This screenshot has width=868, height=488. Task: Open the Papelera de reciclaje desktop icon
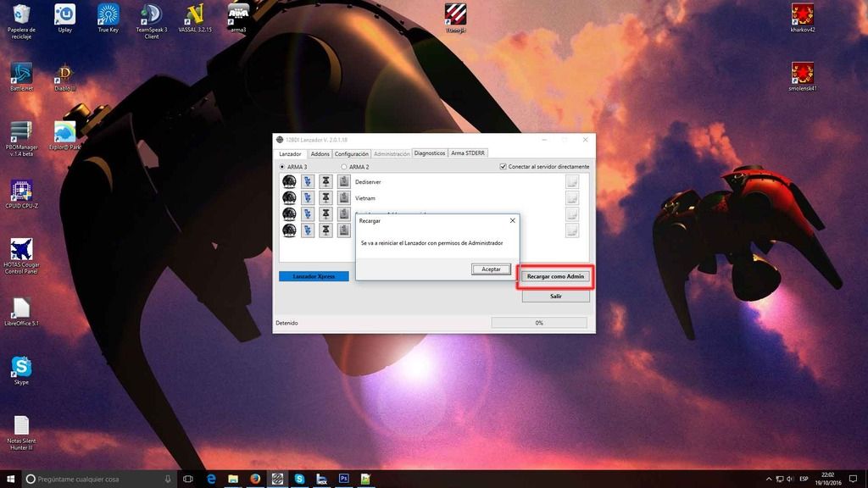21,21
